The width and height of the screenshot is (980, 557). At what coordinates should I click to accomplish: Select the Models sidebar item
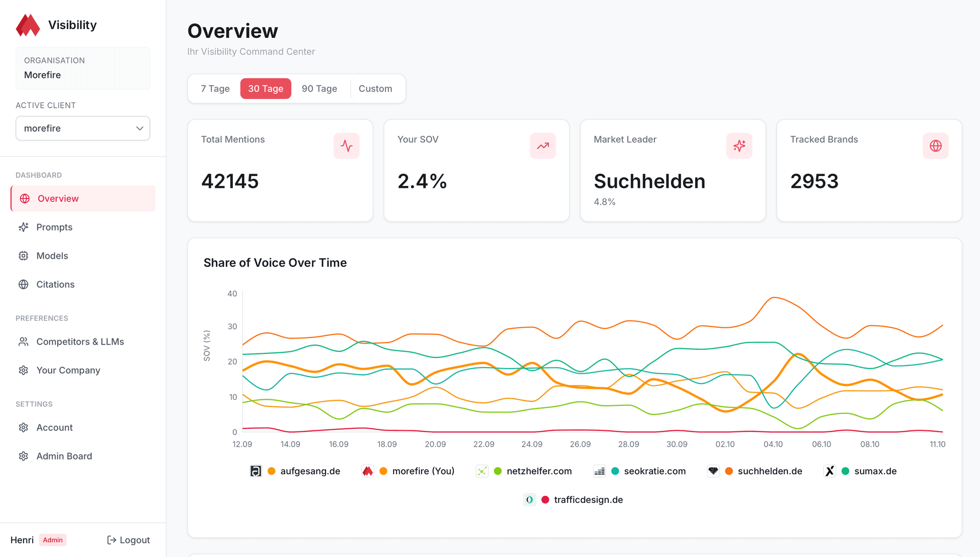pyautogui.click(x=52, y=255)
